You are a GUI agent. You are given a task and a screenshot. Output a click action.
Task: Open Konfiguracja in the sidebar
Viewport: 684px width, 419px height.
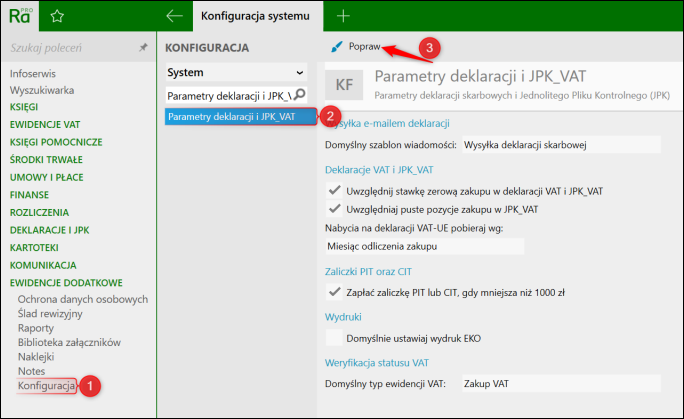click(x=46, y=386)
